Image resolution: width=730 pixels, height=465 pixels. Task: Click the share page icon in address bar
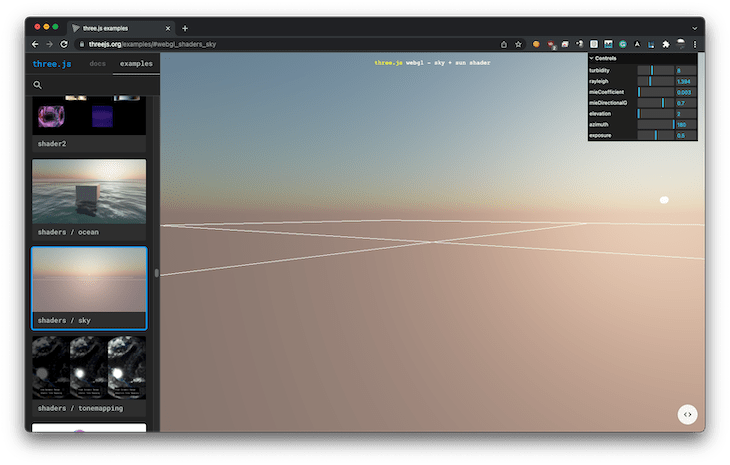pyautogui.click(x=504, y=44)
